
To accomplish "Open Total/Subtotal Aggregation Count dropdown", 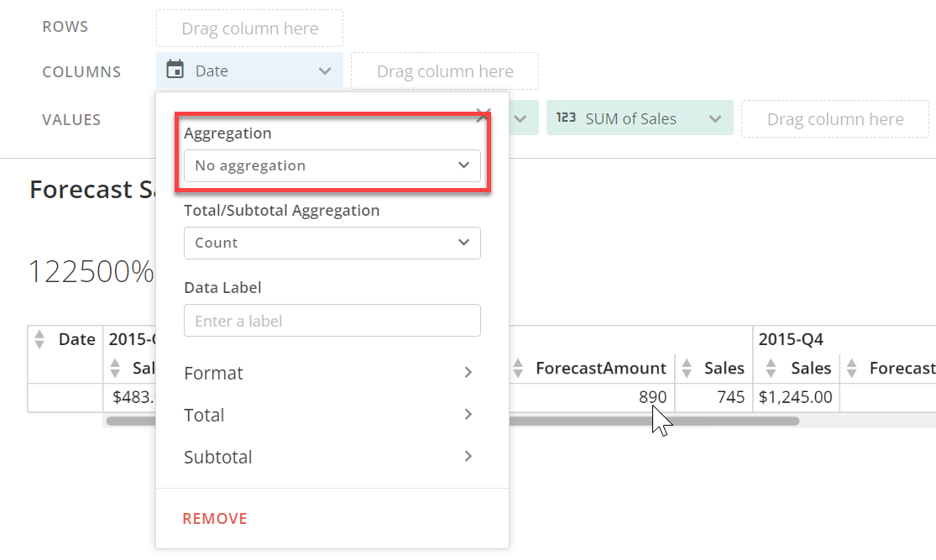I will 332,243.
